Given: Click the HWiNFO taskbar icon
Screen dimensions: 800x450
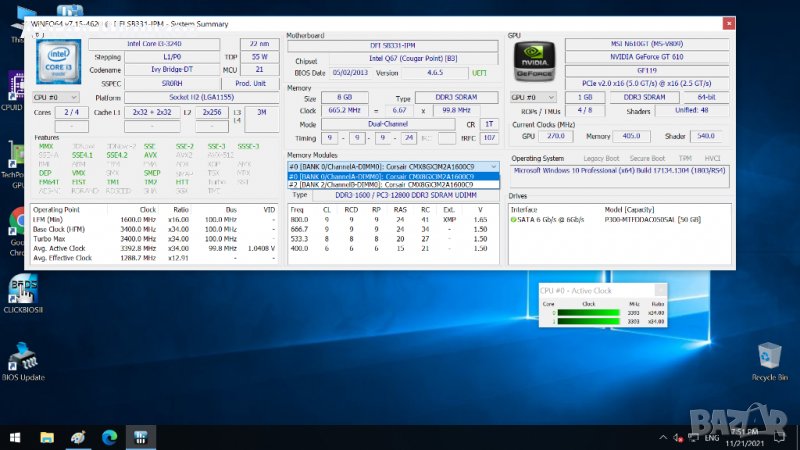Looking at the screenshot, I should [142, 437].
